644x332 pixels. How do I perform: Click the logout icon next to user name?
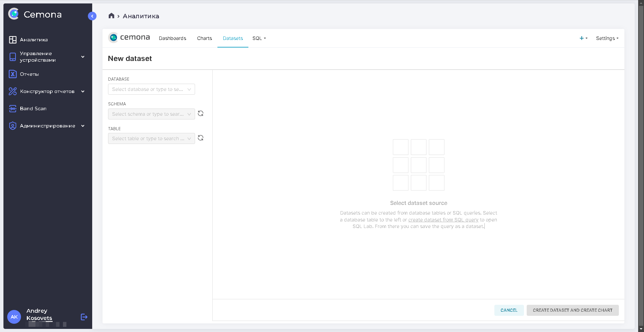(x=84, y=317)
